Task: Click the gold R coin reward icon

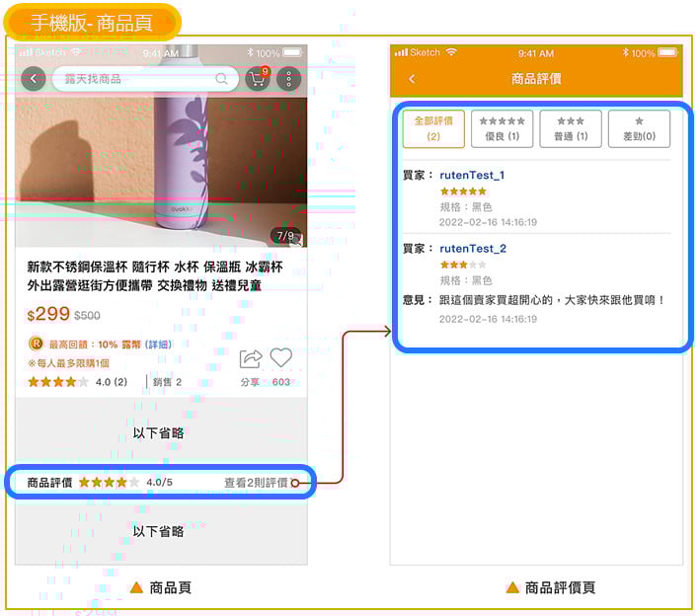Action: click(x=36, y=345)
